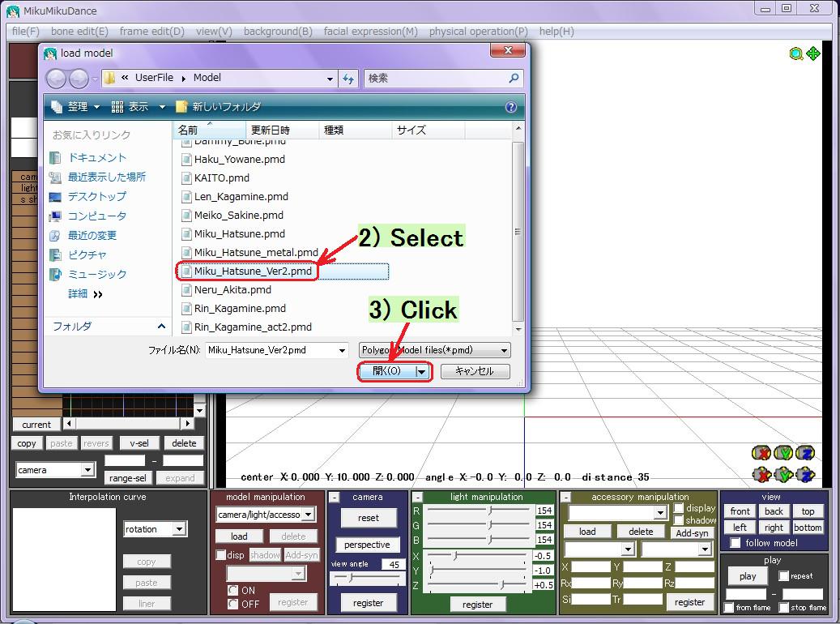This screenshot has height=624, width=840.
Task: Click the X-axis move icon in viewport
Action: pyautogui.click(x=761, y=474)
